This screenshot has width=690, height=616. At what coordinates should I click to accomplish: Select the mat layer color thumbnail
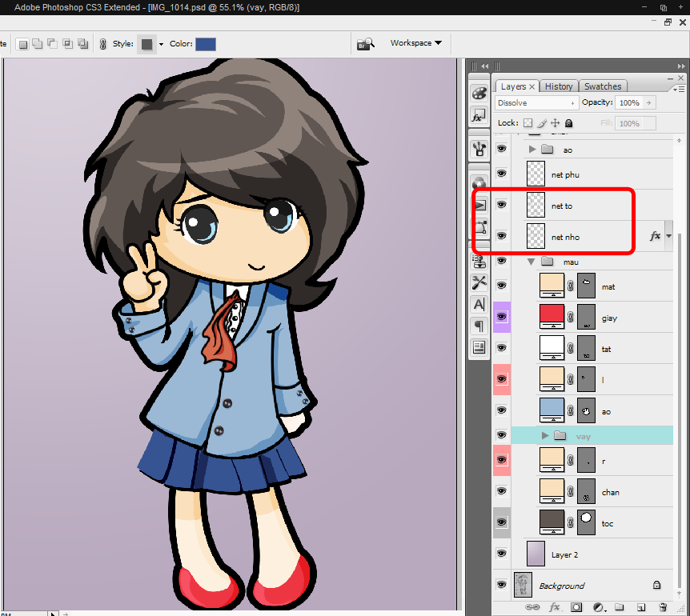click(552, 286)
